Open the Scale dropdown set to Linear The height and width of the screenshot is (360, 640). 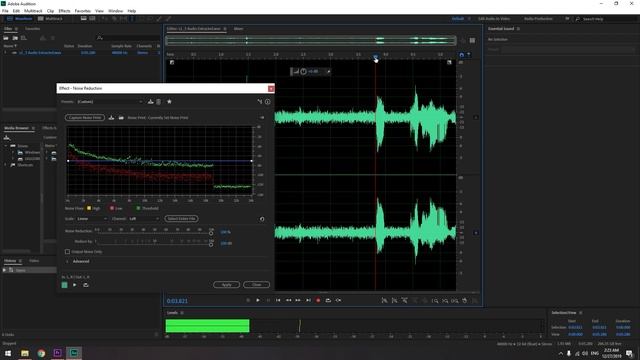[x=92, y=219]
